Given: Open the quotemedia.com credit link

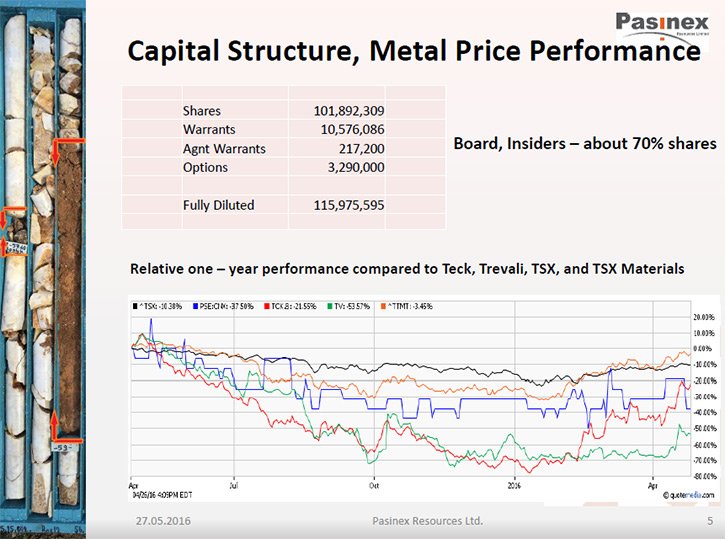Looking at the screenshot, I should coord(689,495).
